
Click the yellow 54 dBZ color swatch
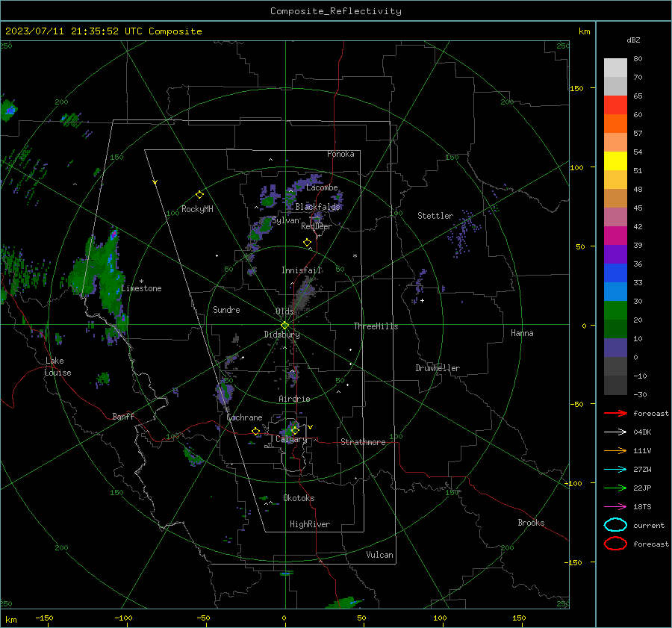point(615,161)
